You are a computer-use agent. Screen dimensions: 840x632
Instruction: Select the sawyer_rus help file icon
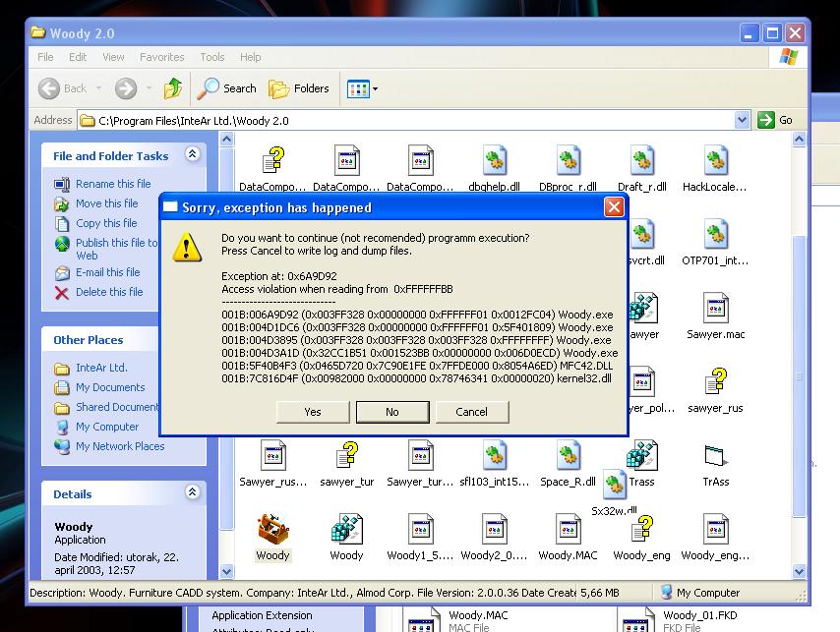coord(716,381)
